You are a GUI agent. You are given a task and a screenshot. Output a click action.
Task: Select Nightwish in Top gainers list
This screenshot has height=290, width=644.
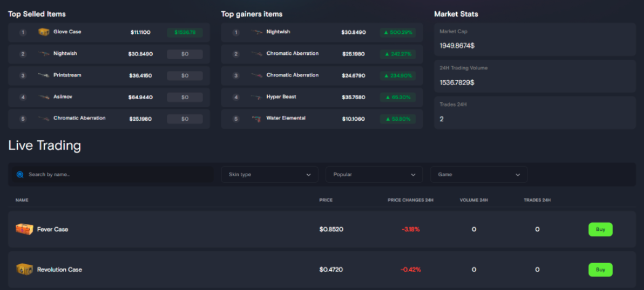pos(278,32)
